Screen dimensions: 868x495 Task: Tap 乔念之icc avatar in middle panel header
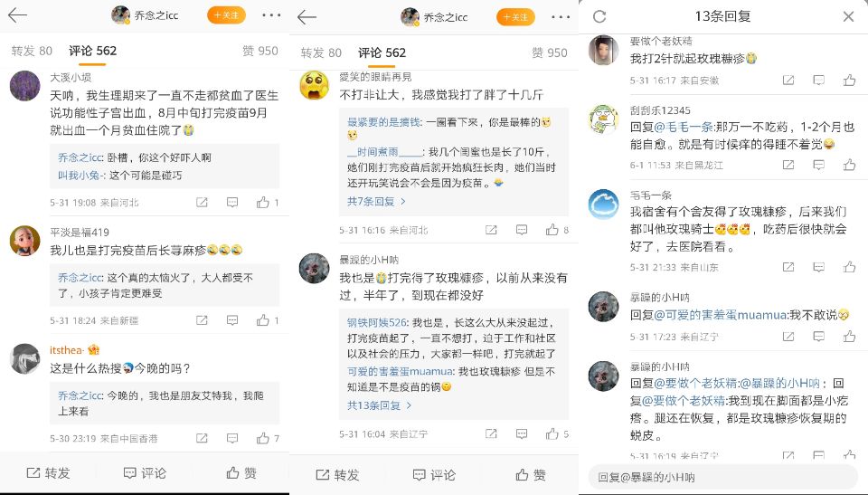(x=410, y=17)
